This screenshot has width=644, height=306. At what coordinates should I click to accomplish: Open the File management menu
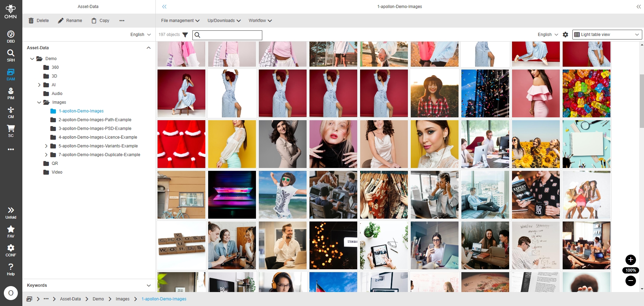point(180,21)
